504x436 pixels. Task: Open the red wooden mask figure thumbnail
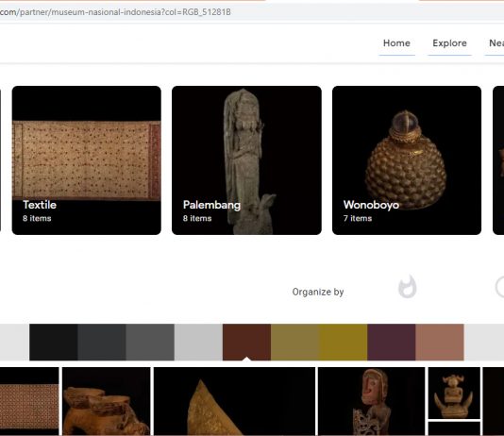pos(371,401)
